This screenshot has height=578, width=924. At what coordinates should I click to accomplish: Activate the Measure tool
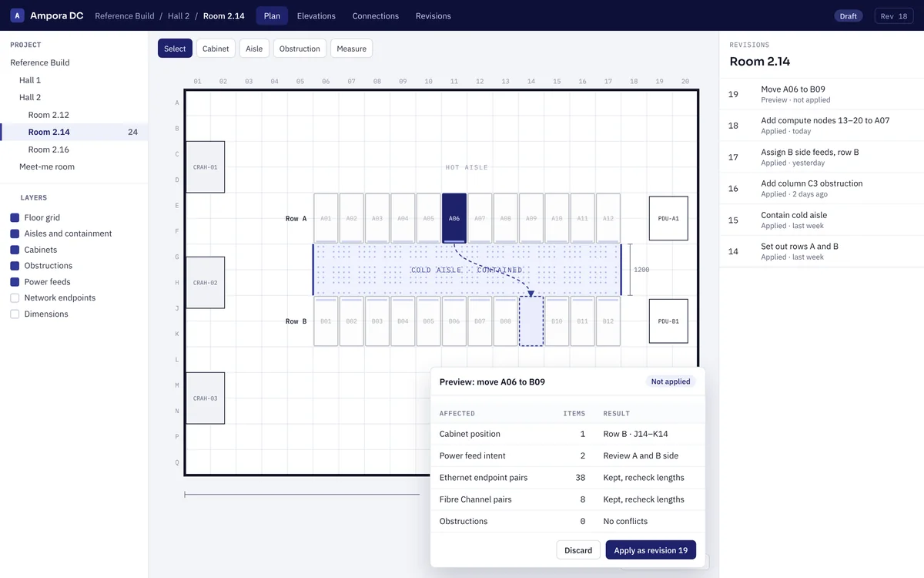pyautogui.click(x=351, y=49)
